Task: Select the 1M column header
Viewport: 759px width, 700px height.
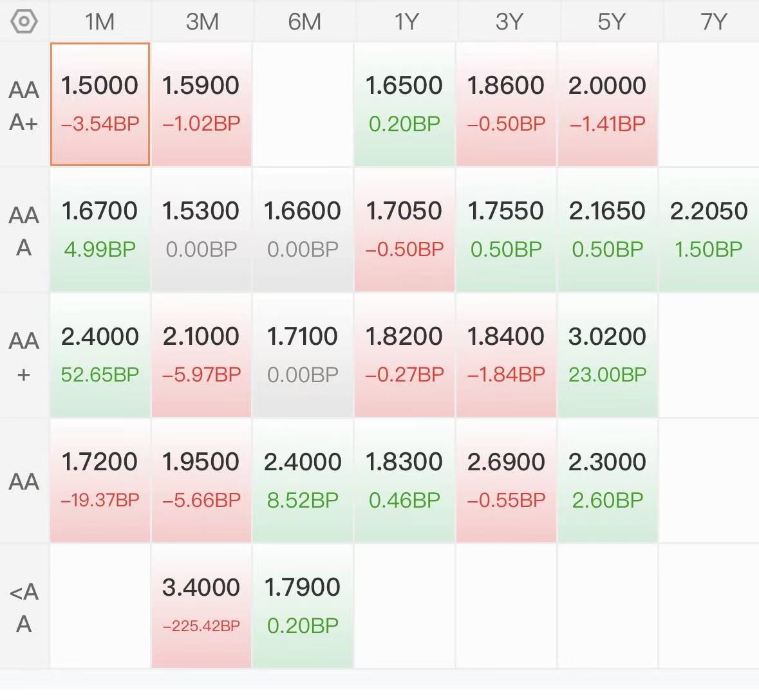Action: pos(100,21)
